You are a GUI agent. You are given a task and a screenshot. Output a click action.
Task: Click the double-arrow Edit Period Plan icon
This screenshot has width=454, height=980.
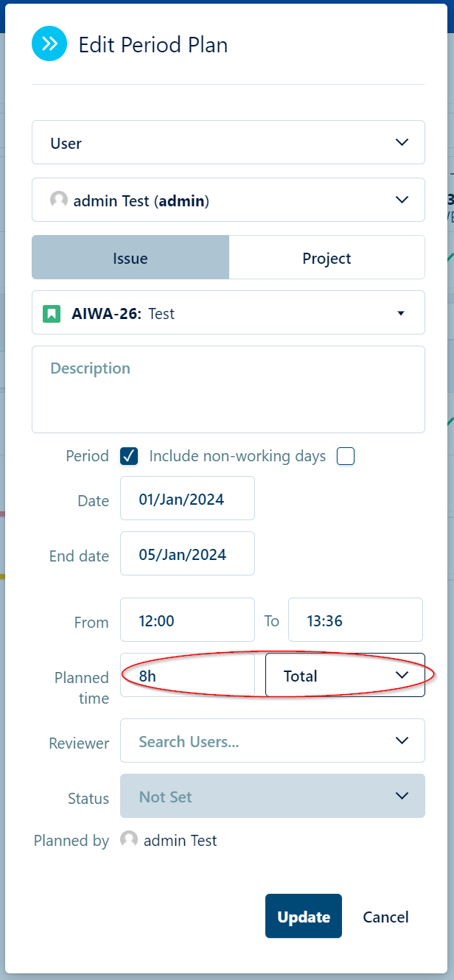point(49,44)
